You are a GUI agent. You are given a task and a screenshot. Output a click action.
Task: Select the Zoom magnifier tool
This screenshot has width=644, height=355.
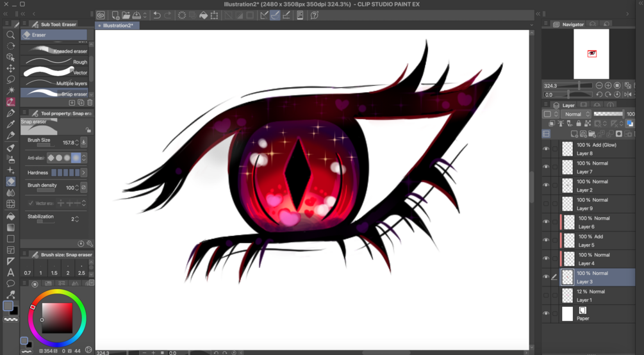click(x=11, y=35)
